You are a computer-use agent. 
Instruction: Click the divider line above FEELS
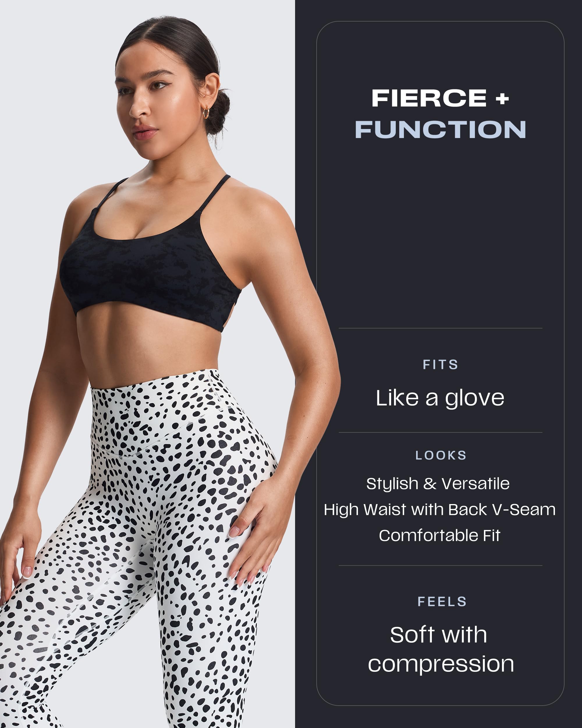pos(441,565)
